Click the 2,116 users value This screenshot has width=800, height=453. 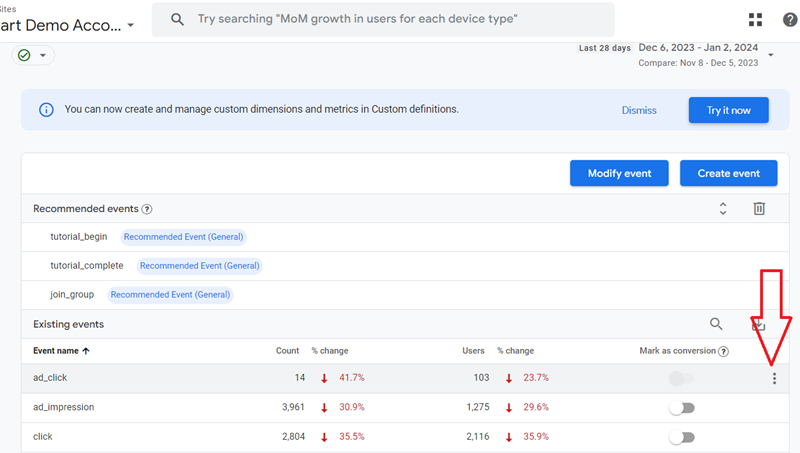tap(478, 437)
